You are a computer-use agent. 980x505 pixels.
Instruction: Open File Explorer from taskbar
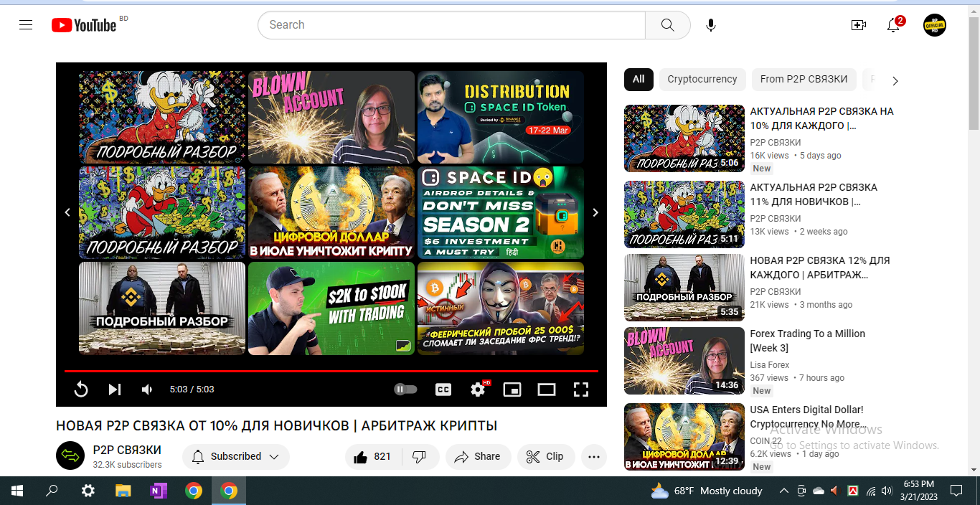click(x=123, y=491)
